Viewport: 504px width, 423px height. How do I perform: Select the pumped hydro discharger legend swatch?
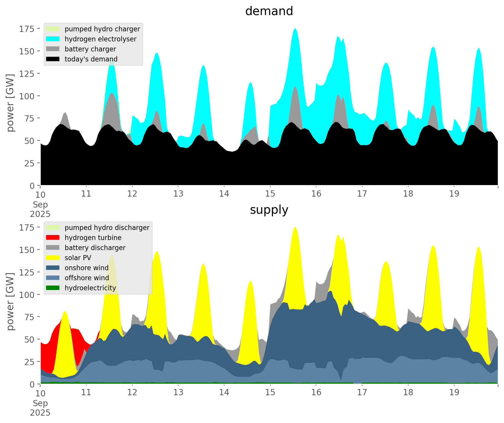53,228
